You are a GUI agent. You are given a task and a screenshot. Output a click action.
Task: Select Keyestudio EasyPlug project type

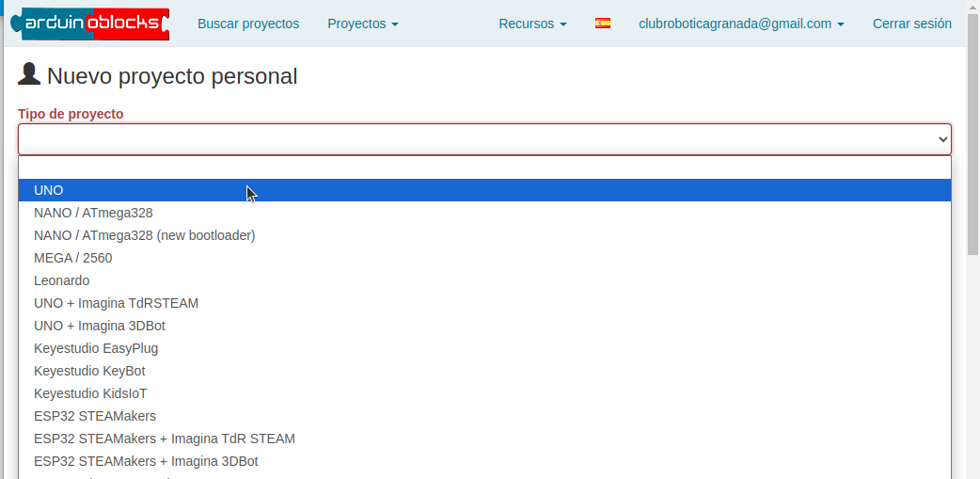[96, 348]
